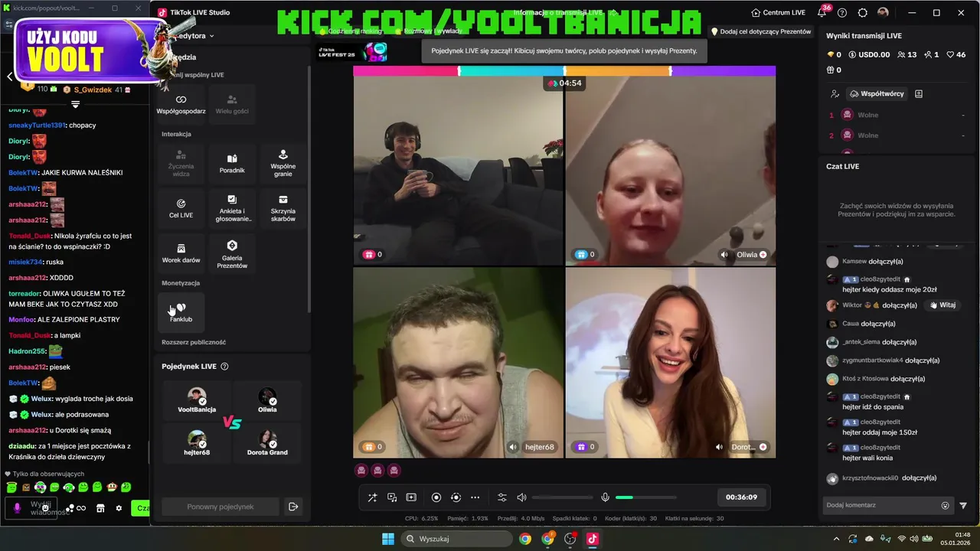The width and height of the screenshot is (980, 551).
Task: Toggle Dorota's speaker icon in video tile
Action: tap(719, 447)
